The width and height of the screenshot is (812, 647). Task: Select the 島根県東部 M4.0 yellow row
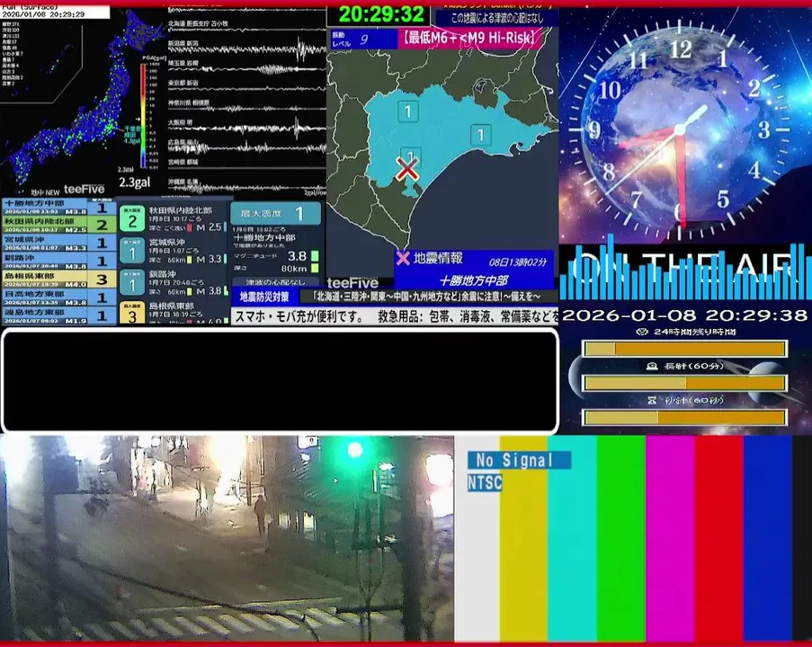58,279
